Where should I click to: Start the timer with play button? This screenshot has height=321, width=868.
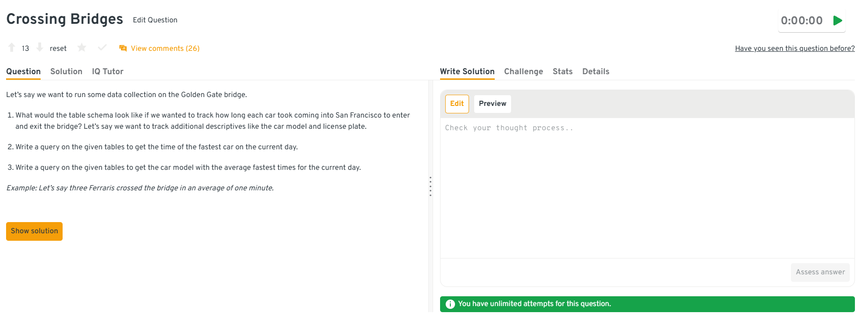tap(838, 21)
